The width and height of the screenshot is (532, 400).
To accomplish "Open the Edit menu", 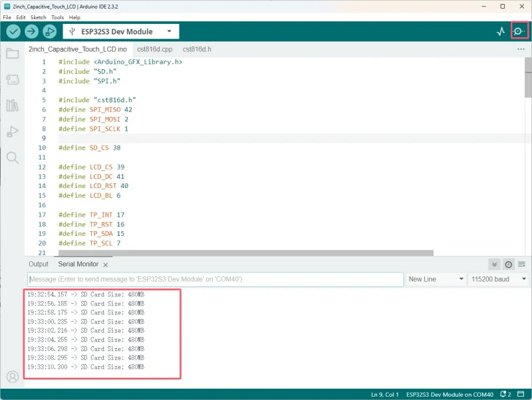I will [21, 17].
